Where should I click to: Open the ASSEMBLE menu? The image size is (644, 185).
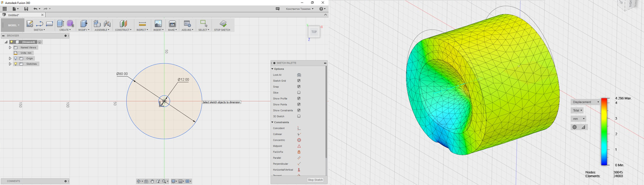(102, 30)
